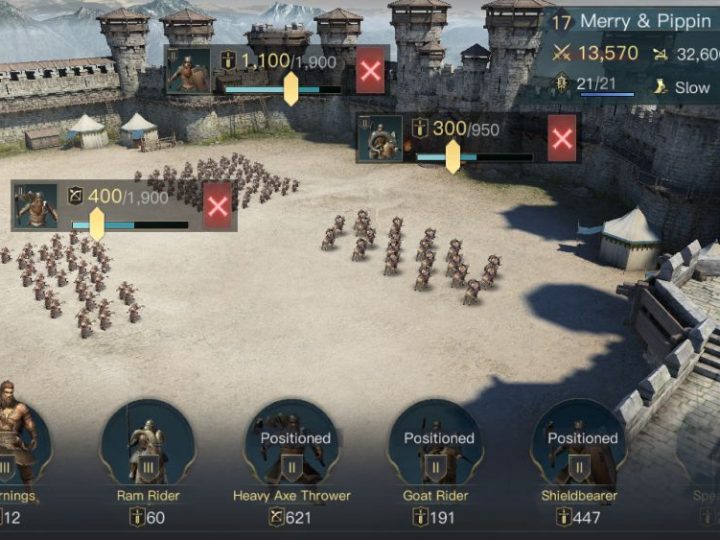Click the attack power 13,570 icon

coord(561,53)
